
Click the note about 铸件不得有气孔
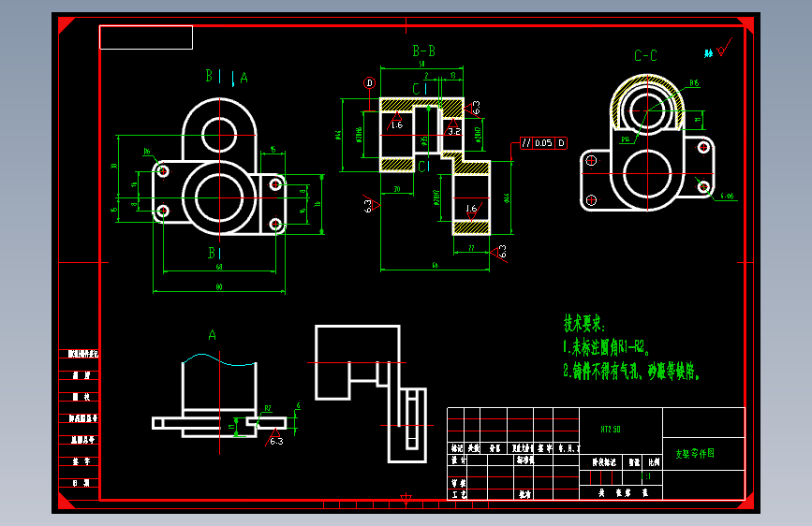coord(631,371)
